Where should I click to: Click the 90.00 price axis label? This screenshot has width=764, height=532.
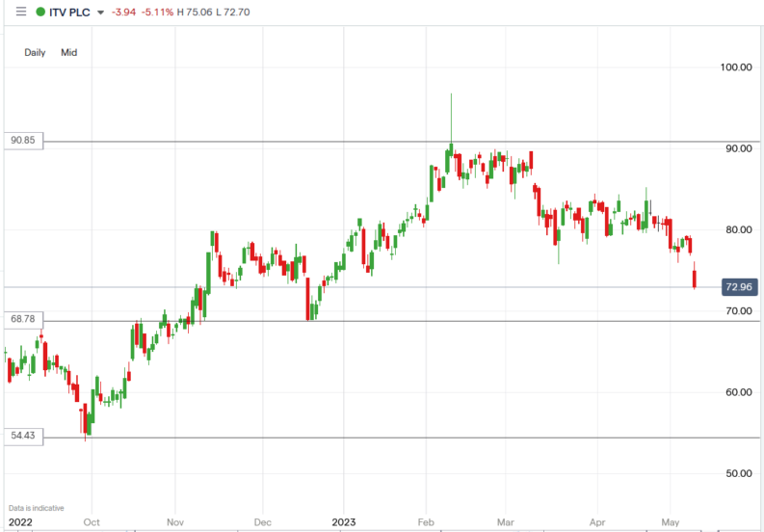(x=739, y=148)
